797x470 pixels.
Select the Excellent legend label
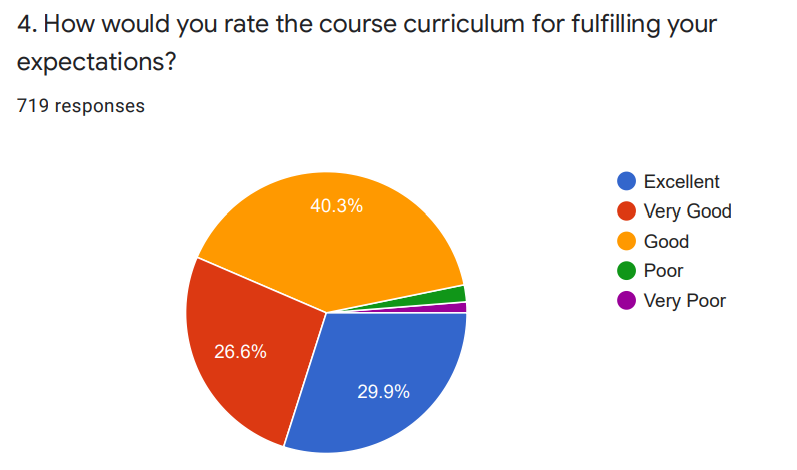(682, 182)
